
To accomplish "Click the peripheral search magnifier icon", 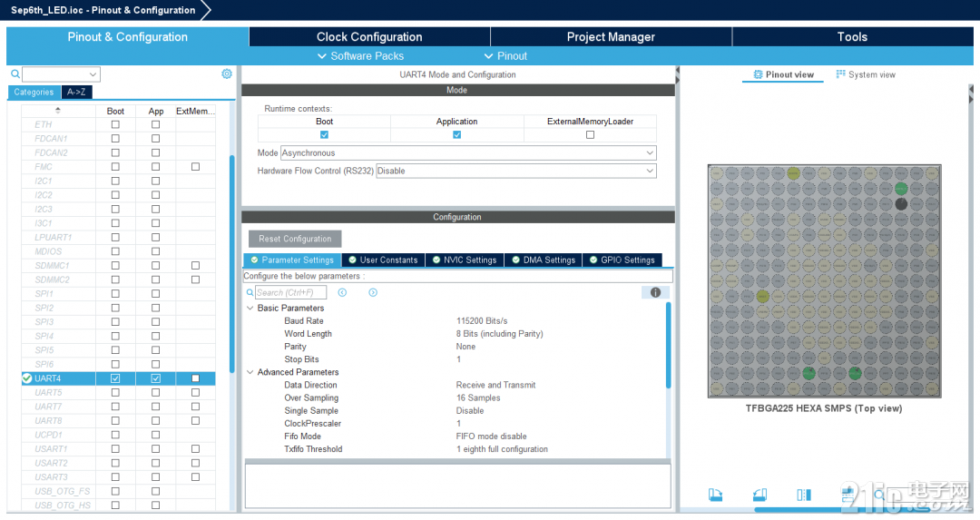I will point(15,74).
